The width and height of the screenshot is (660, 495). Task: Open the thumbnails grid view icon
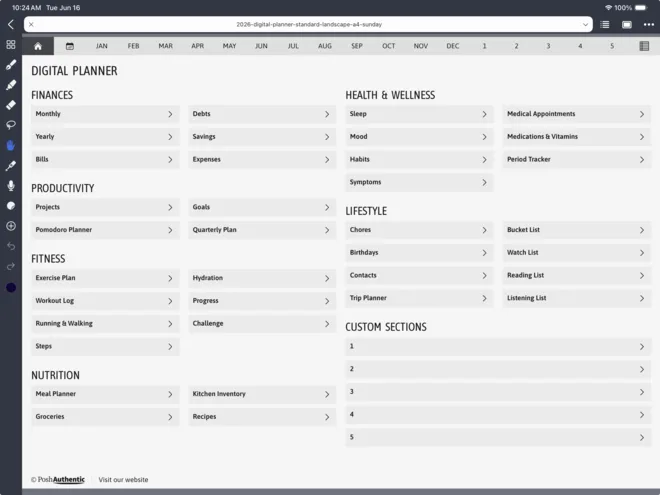click(11, 45)
